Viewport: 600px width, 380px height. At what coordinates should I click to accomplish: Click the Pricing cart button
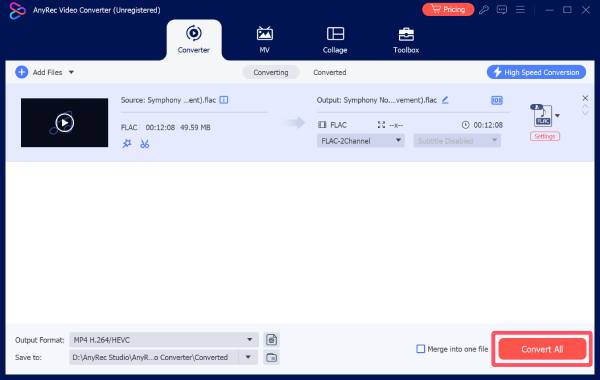[x=448, y=10]
